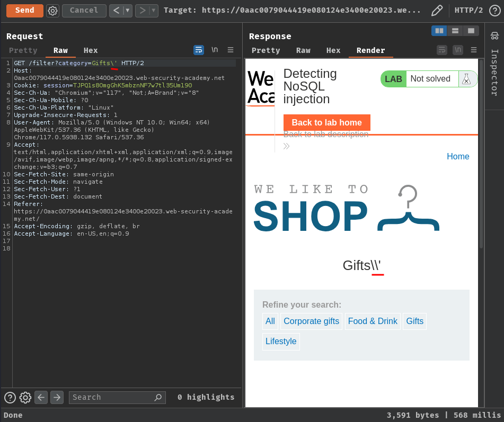
Task: Click the Home link
Action: pyautogui.click(x=458, y=156)
